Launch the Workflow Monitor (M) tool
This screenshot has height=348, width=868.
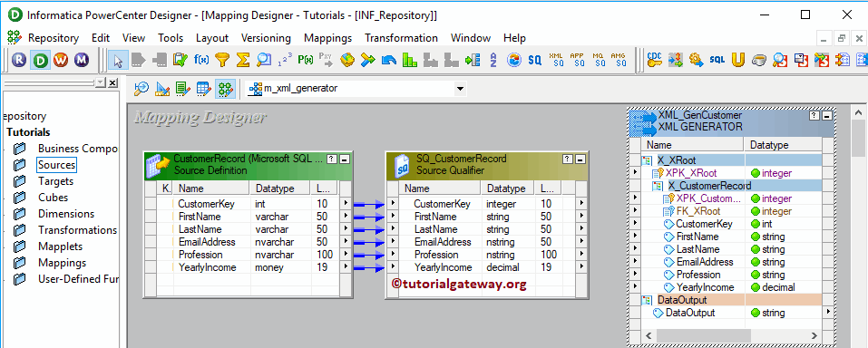pos(82,60)
